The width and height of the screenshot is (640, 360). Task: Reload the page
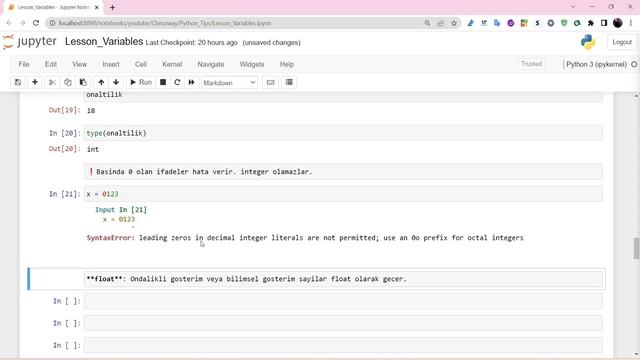click(x=36, y=23)
